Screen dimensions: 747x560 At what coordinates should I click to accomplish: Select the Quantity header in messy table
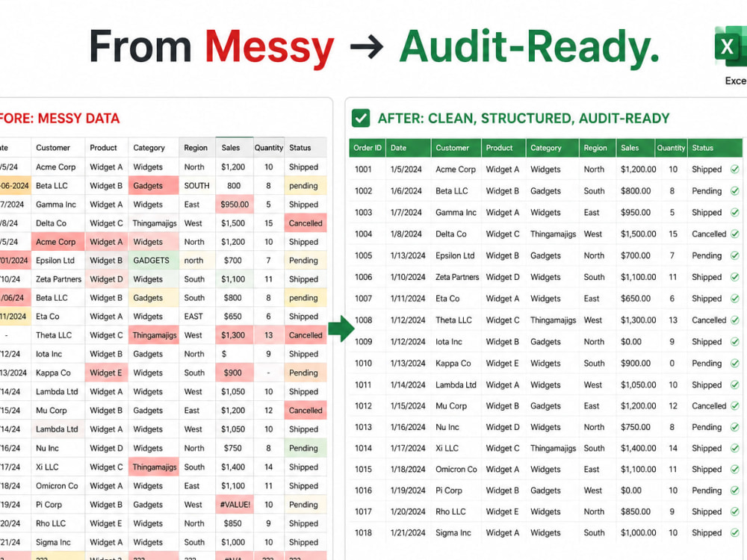coord(269,148)
